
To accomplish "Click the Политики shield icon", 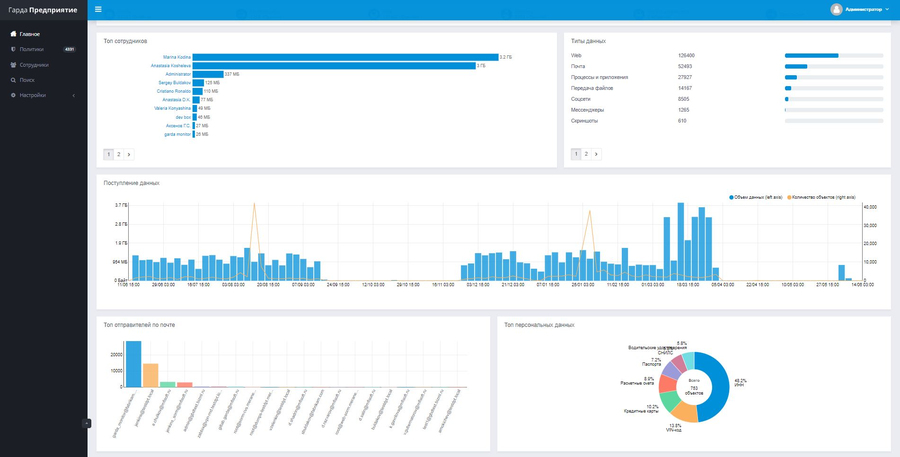I will 13,49.
